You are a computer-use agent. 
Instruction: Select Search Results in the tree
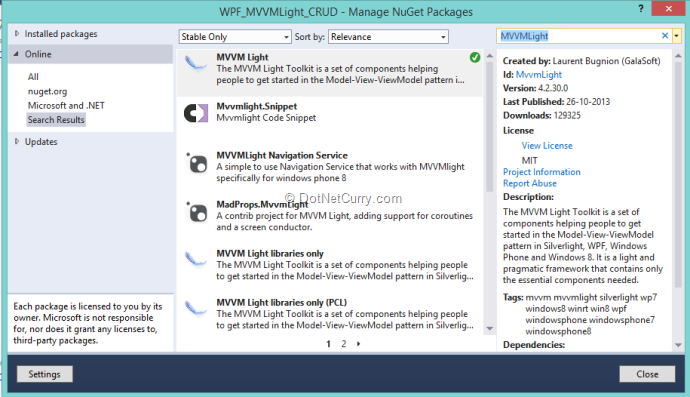(56, 120)
